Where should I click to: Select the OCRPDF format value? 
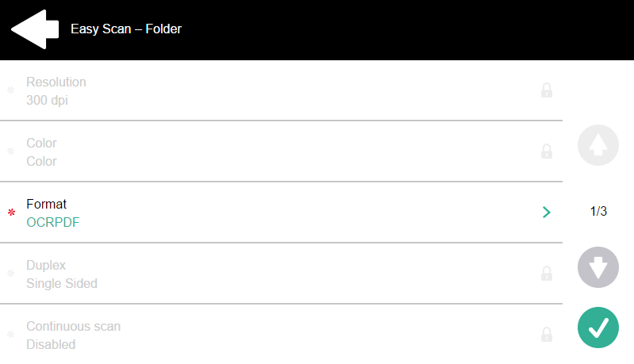(53, 222)
